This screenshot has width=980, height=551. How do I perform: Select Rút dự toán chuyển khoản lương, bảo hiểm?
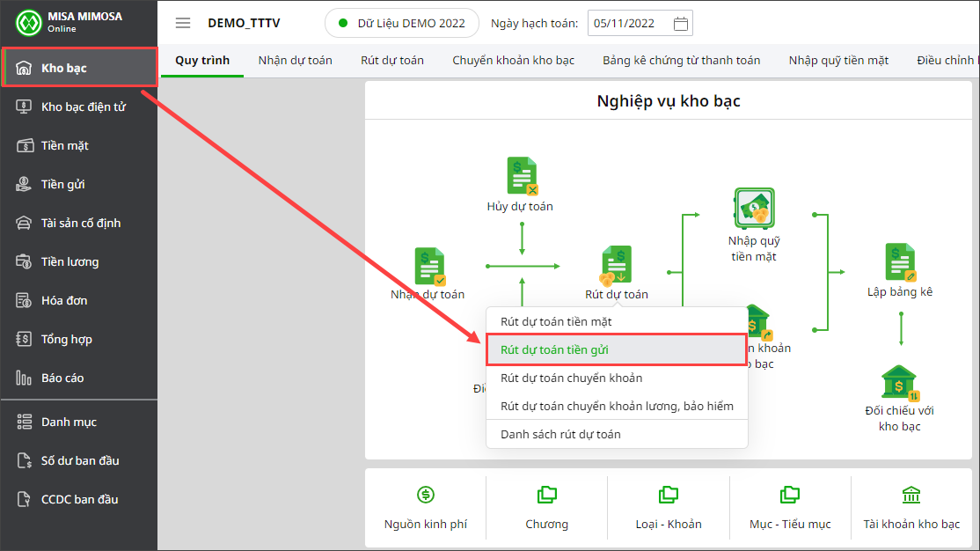click(x=617, y=406)
